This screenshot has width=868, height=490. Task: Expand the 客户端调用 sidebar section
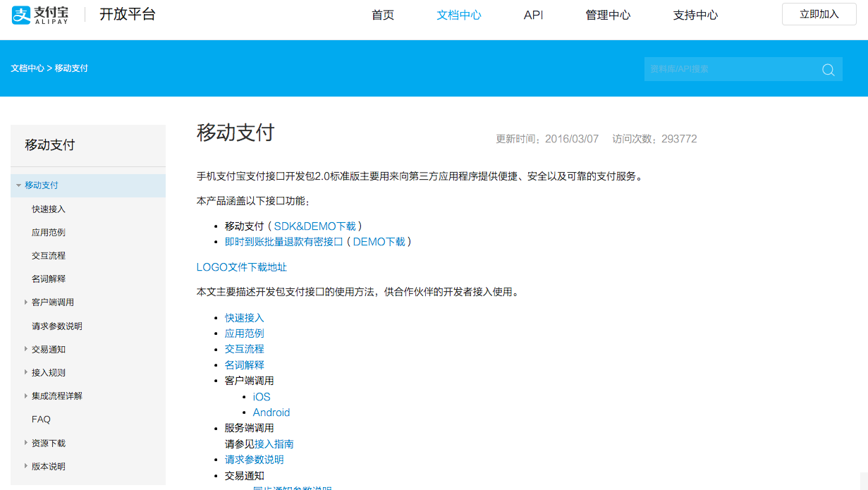click(26, 302)
